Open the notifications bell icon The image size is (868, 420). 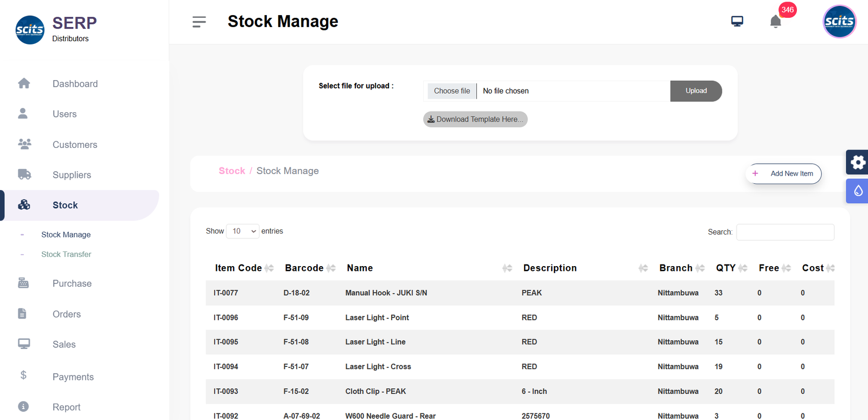click(x=775, y=22)
